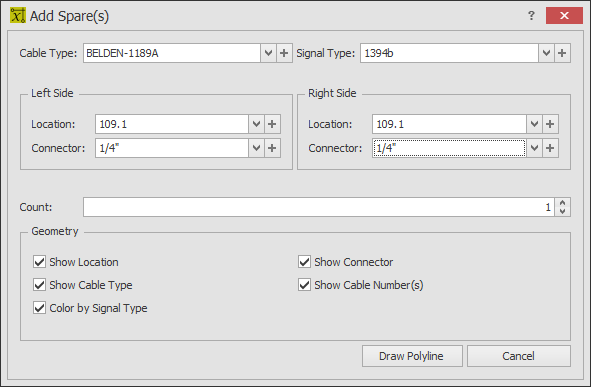
Task: Click plus icon beside Left Side Connector
Action: [272, 148]
